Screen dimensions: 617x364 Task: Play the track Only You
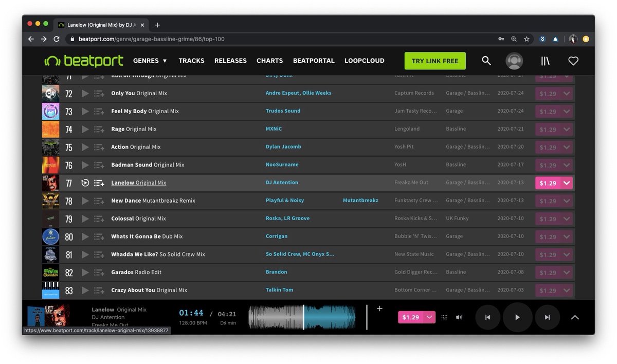click(x=85, y=94)
